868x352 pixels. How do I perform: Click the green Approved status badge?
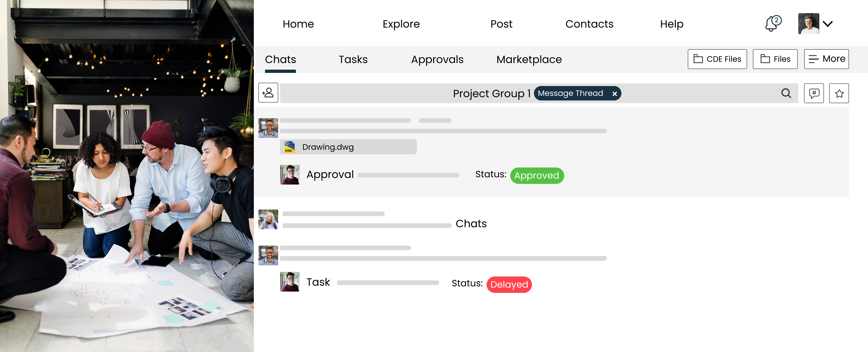coord(537,176)
